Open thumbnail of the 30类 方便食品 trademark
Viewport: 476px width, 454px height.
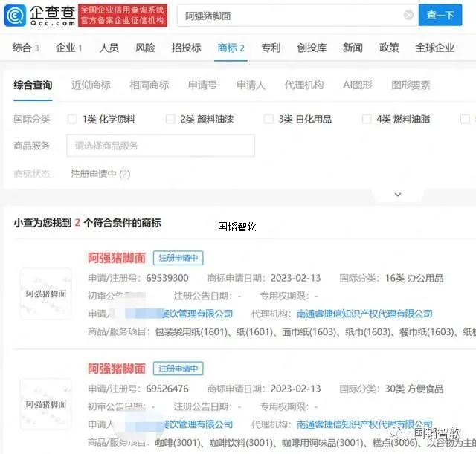point(46,404)
